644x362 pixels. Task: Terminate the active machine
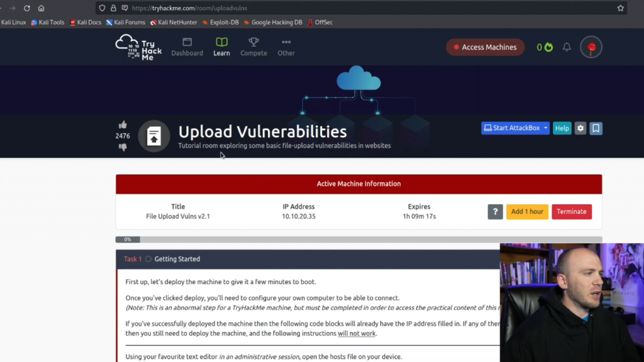coord(571,212)
